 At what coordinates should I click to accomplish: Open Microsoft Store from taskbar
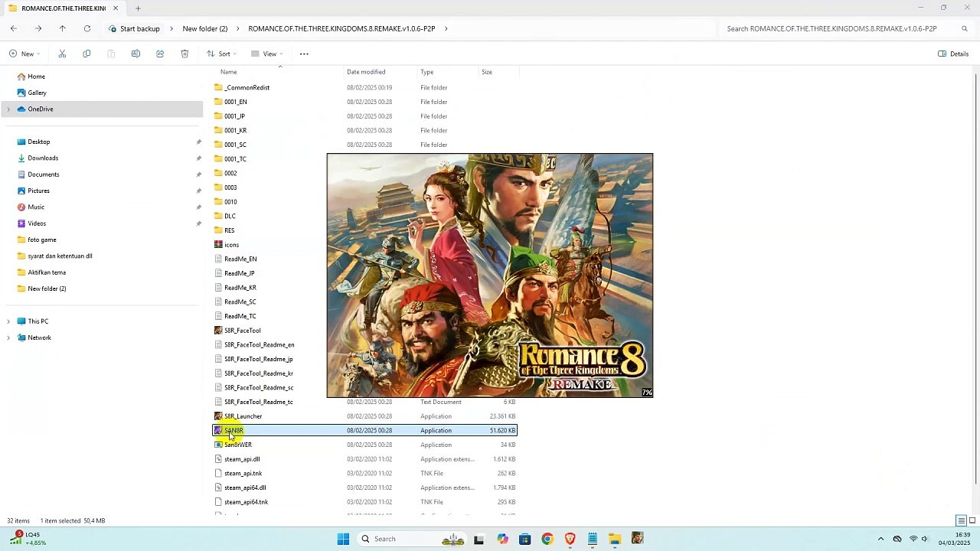[524, 539]
